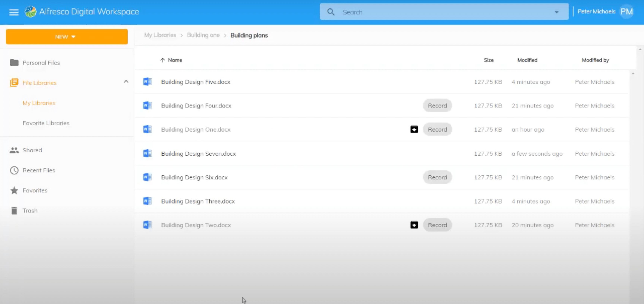Click the Trash bin icon
Screen dimensions: 644x304
[14, 210]
